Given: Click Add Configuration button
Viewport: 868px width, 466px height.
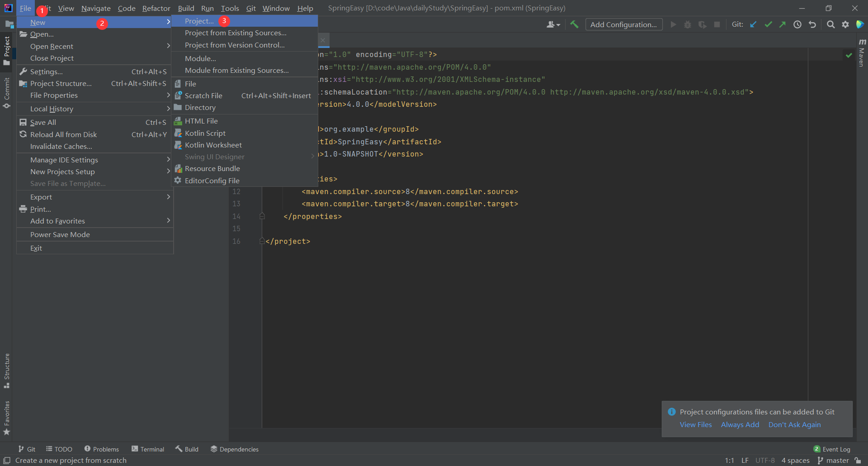Looking at the screenshot, I should 624,24.
